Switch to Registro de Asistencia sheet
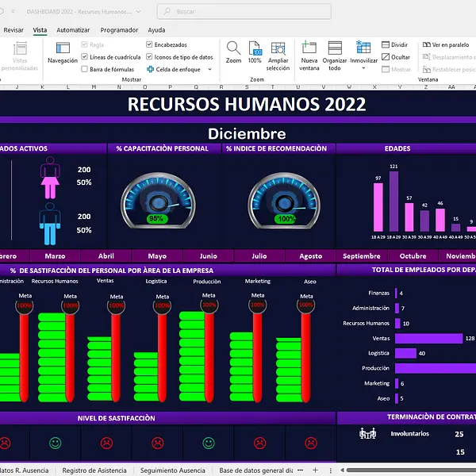The width and height of the screenshot is (476, 476). point(94,470)
